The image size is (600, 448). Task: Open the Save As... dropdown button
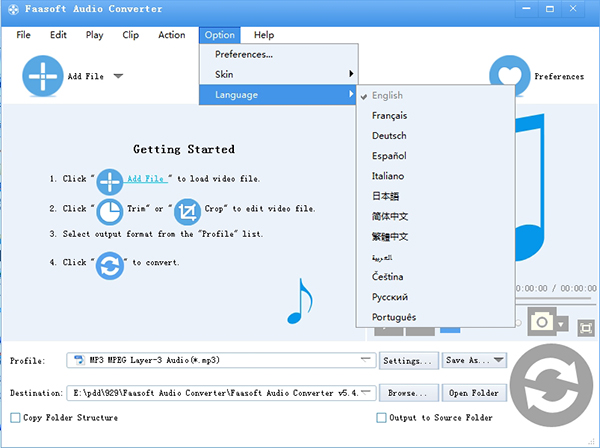[474, 360]
